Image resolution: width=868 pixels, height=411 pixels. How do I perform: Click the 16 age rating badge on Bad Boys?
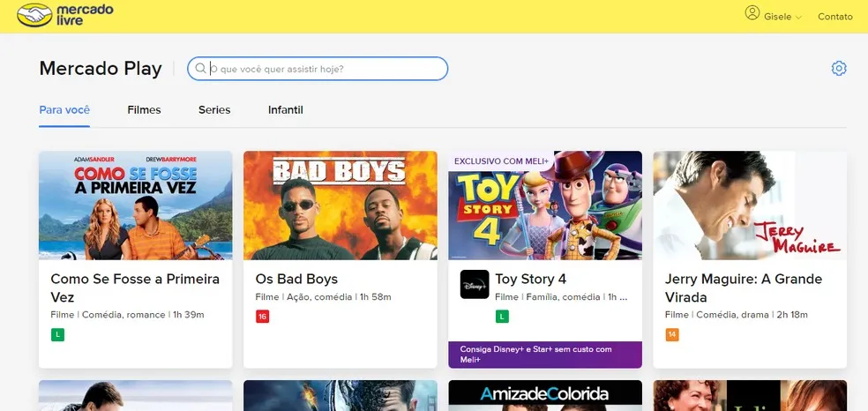coord(262,317)
